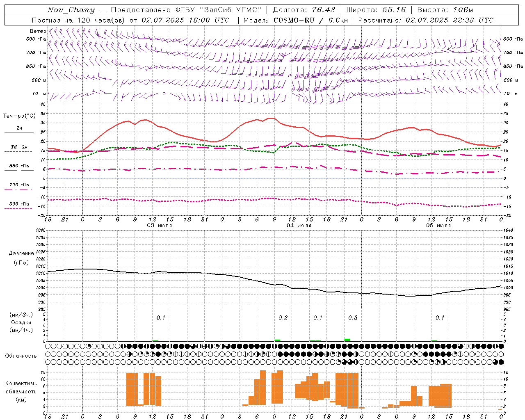Click the '700 гПа' temperature legend entry
This screenshot has height=420, width=525.
(x=19, y=185)
